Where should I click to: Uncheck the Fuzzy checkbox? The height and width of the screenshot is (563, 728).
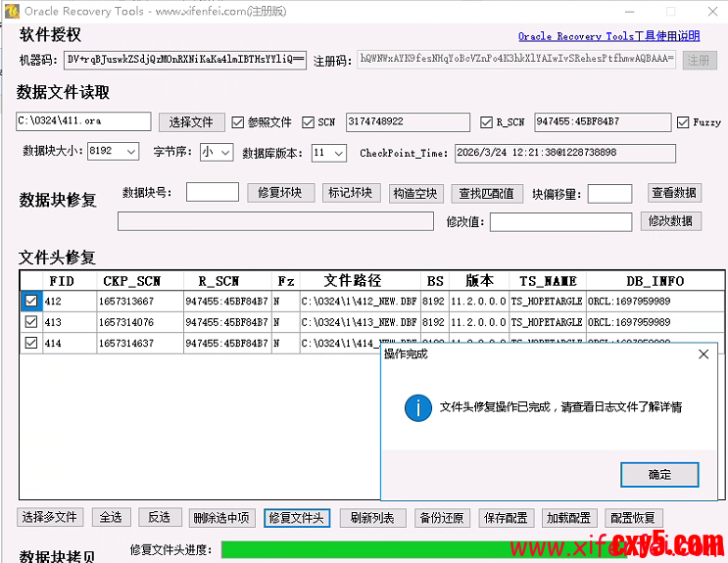(x=684, y=123)
